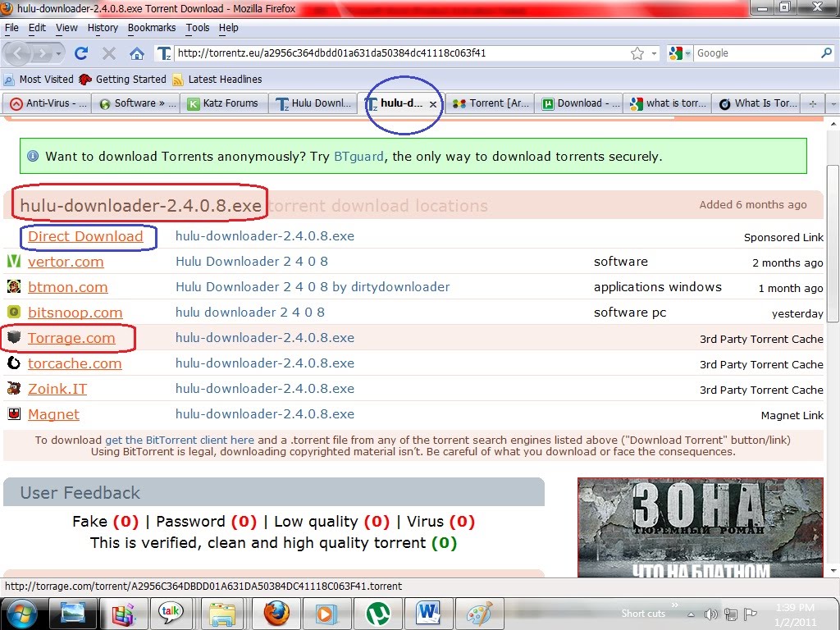Switch to the Torrent [Ar... tab
Viewport: 840px width, 630px height.
489,103
